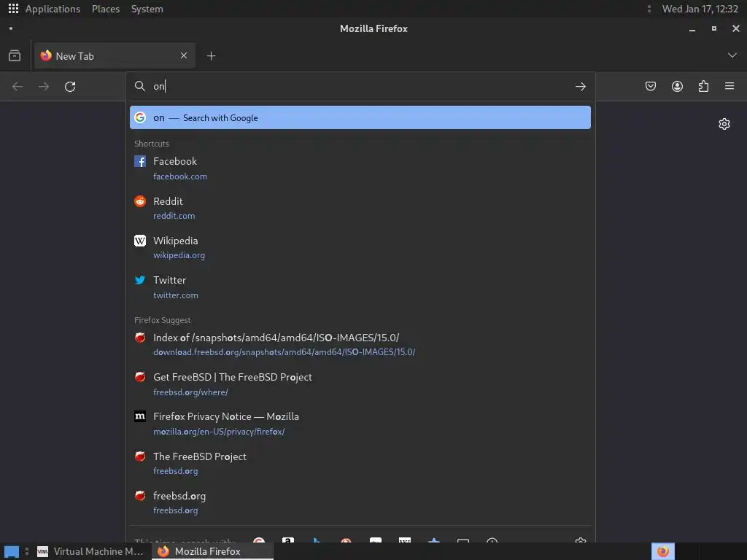Click the Go arrow in address bar
Viewport: 747px width, 560px height.
[x=580, y=86]
